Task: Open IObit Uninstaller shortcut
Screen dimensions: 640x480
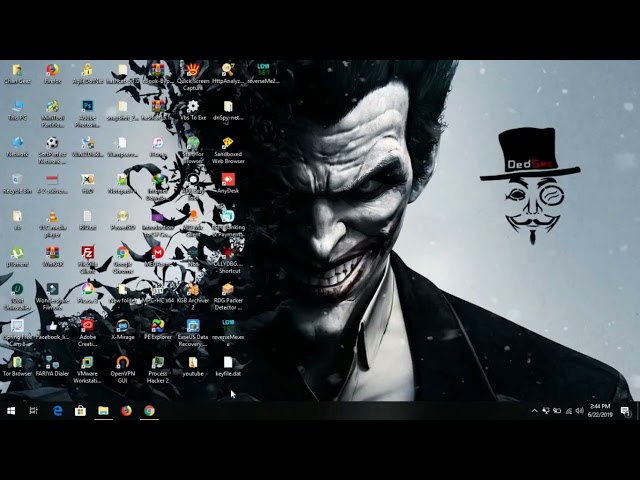Action: tap(17, 297)
